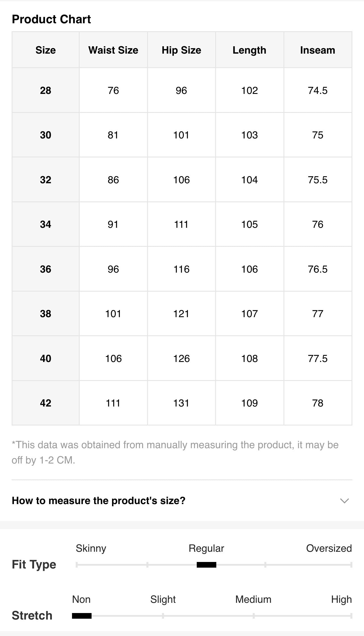Click the High stretch label
Image resolution: width=364 pixels, height=636 pixels.
pyautogui.click(x=342, y=600)
